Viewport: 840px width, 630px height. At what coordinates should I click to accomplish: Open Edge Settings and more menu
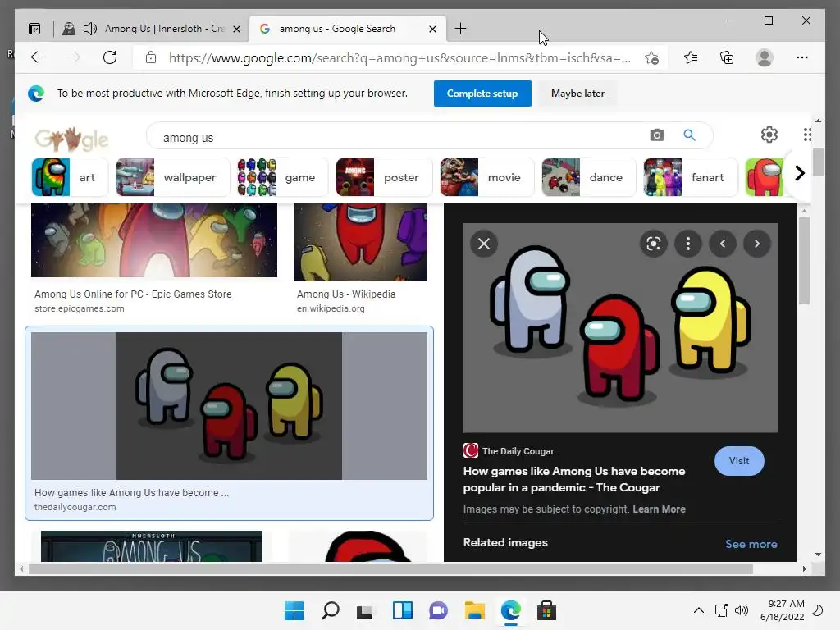(802, 57)
